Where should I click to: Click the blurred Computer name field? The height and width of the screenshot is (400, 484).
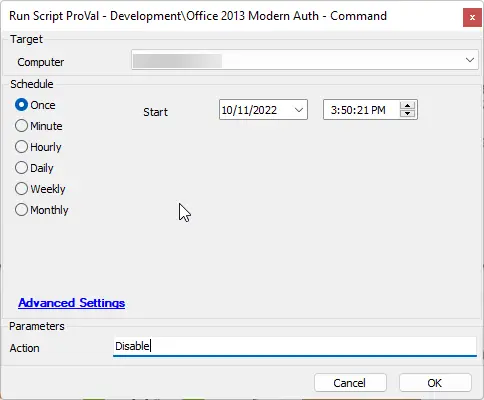point(177,61)
